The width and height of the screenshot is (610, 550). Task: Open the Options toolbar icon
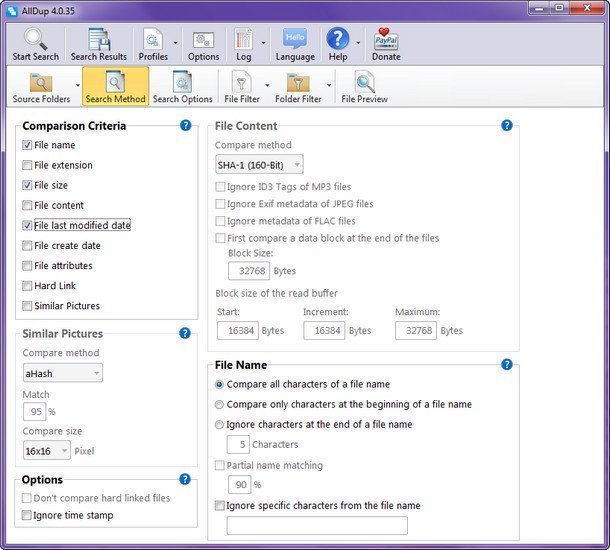point(203,40)
